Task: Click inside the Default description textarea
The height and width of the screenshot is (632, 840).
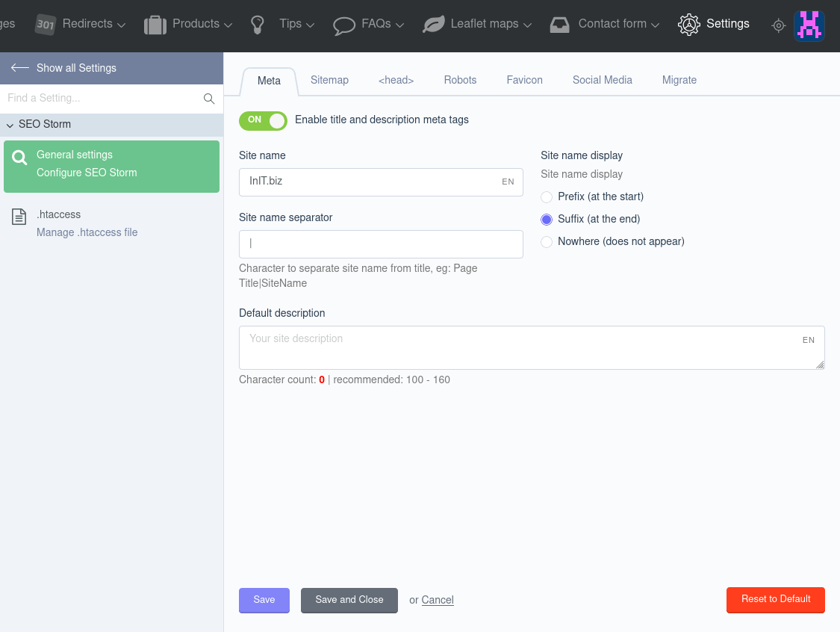Action: (x=532, y=347)
